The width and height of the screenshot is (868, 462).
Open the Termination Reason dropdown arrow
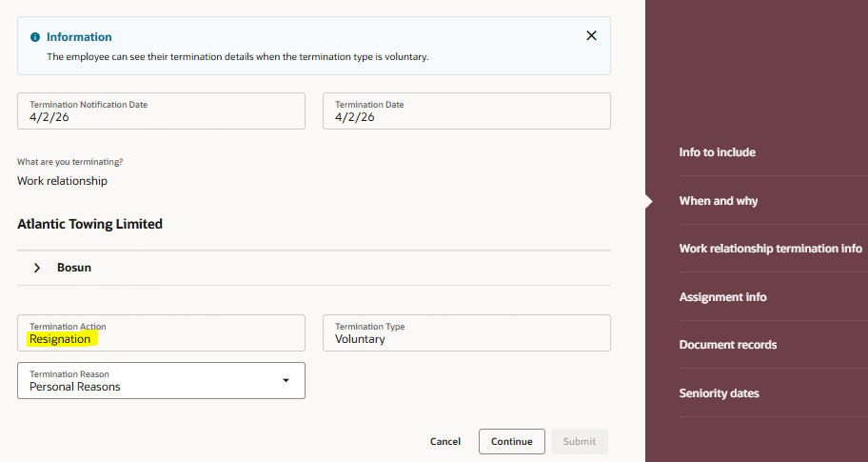[286, 381]
